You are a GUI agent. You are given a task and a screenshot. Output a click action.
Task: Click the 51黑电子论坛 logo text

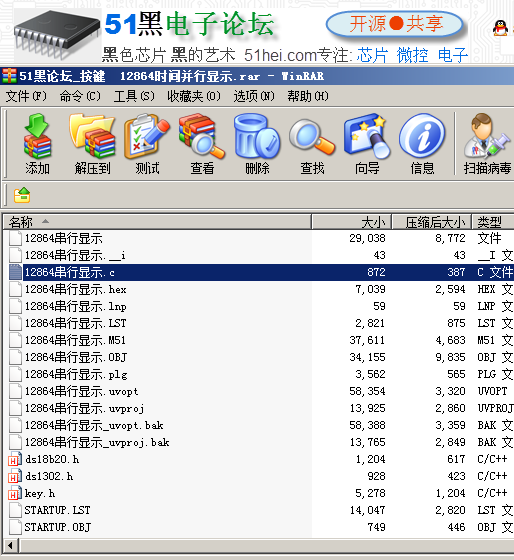(189, 24)
